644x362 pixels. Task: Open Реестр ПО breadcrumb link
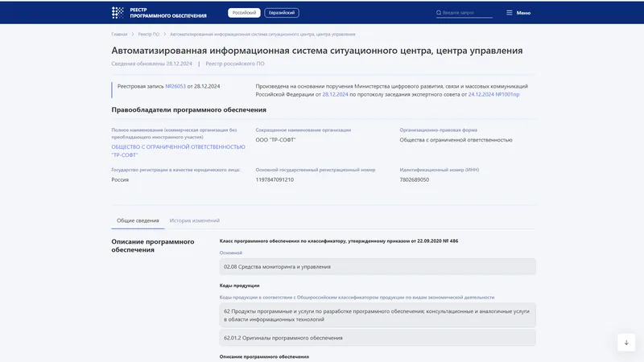(149, 34)
